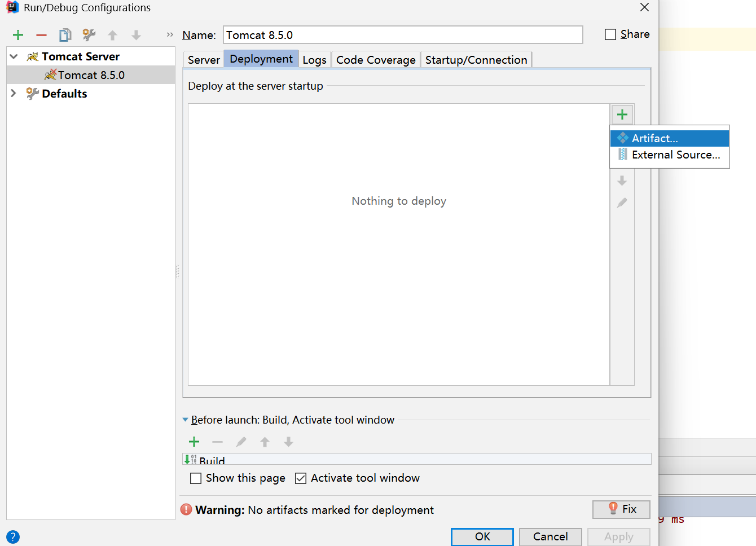This screenshot has width=756, height=546.
Task: Choose External Source... from popup menu
Action: tap(670, 155)
